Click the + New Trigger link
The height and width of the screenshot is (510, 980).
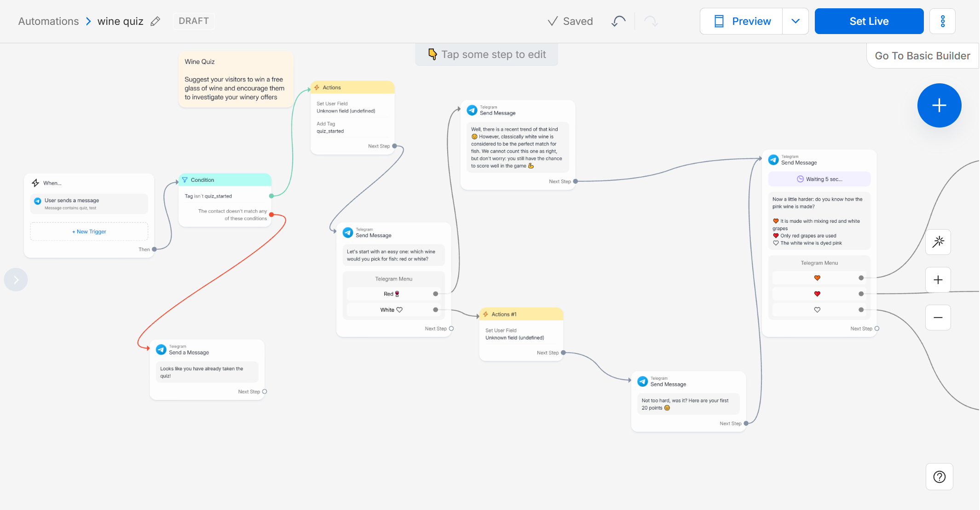pos(89,232)
